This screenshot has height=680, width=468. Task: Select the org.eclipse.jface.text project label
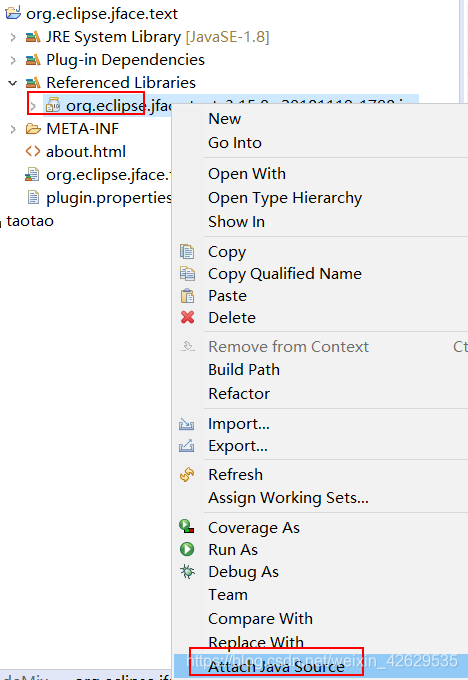coord(102,13)
